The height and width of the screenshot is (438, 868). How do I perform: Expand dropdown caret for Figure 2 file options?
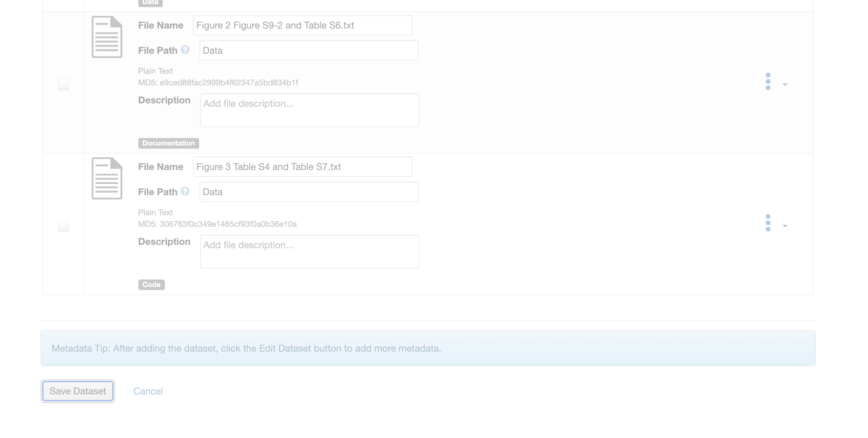point(785,84)
